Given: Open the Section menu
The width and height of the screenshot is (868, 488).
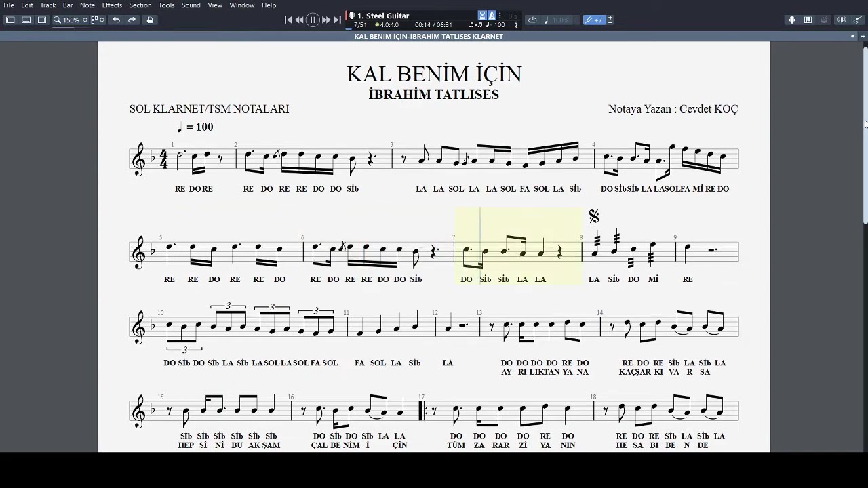Looking at the screenshot, I should [x=140, y=5].
